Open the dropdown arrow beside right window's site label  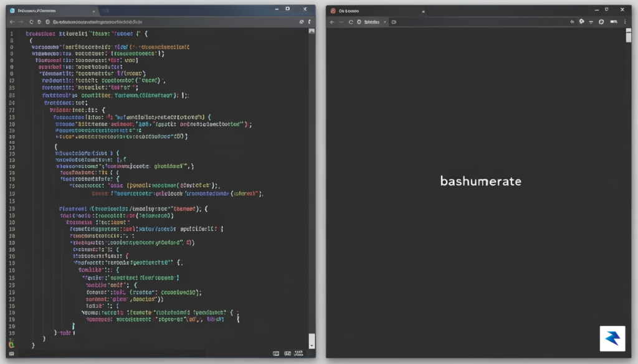click(385, 22)
